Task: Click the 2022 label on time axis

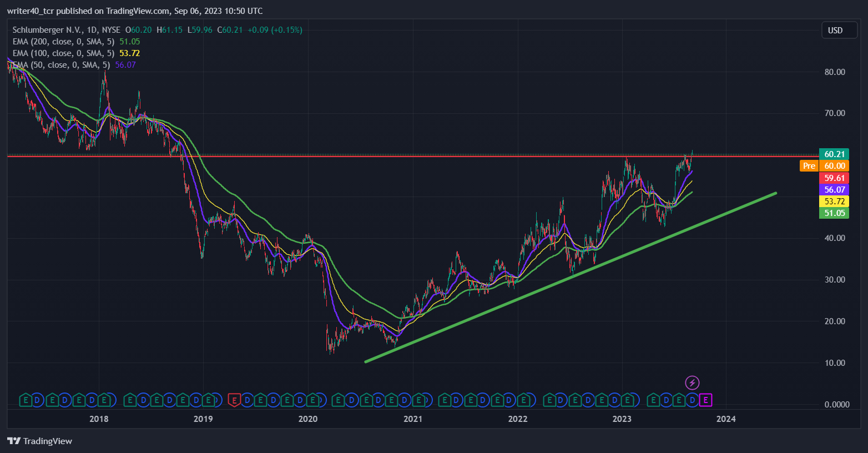Action: point(518,419)
